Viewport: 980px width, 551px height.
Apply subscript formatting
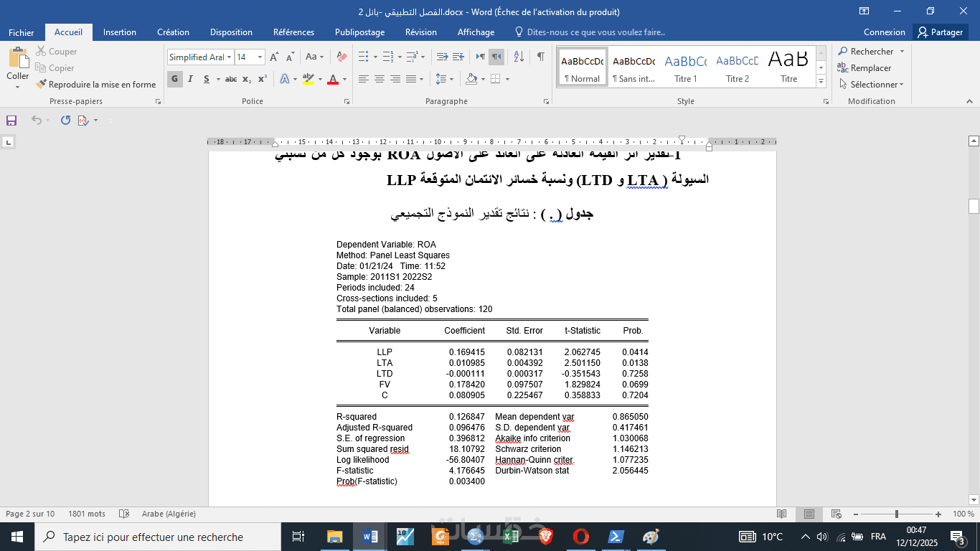pyautogui.click(x=247, y=79)
